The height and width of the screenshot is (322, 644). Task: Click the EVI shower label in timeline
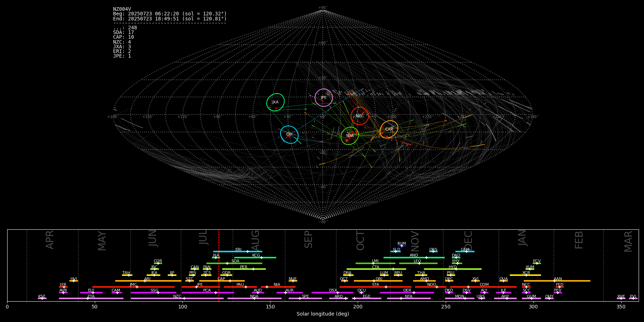[633, 297]
